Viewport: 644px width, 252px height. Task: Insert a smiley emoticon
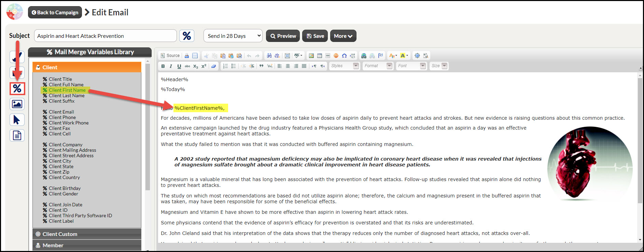336,56
